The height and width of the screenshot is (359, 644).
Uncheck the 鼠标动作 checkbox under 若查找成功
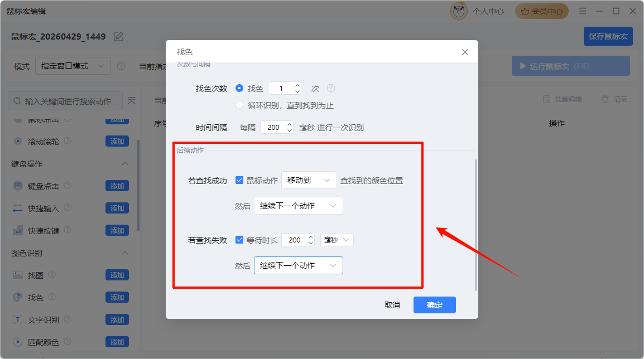click(x=239, y=180)
